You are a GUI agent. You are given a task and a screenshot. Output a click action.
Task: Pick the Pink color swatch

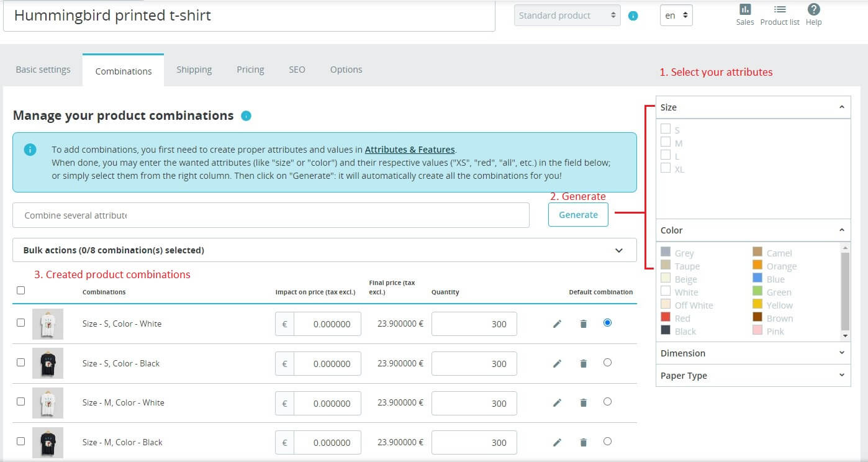(x=757, y=330)
